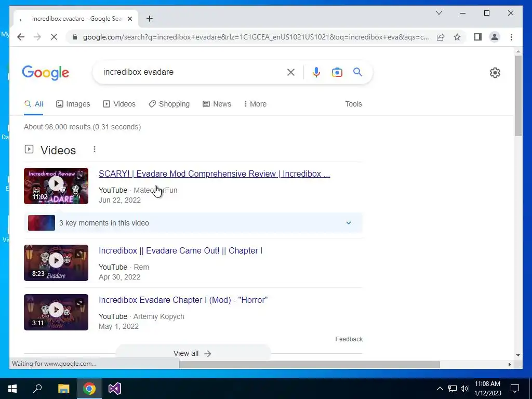Switch to Videos results tab
This screenshot has height=399, width=532.
coord(119,104)
